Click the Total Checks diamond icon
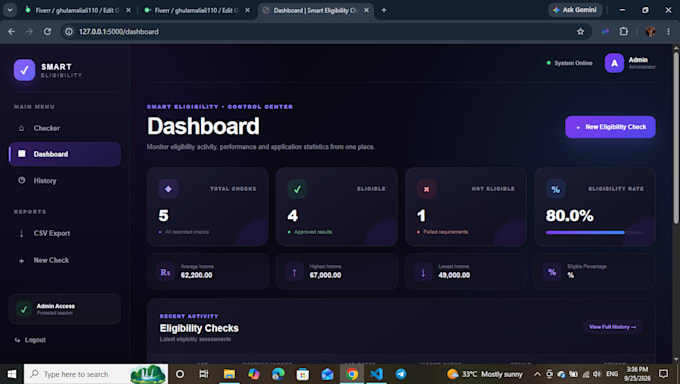Screen dimensions: 680x384 click(x=168, y=189)
